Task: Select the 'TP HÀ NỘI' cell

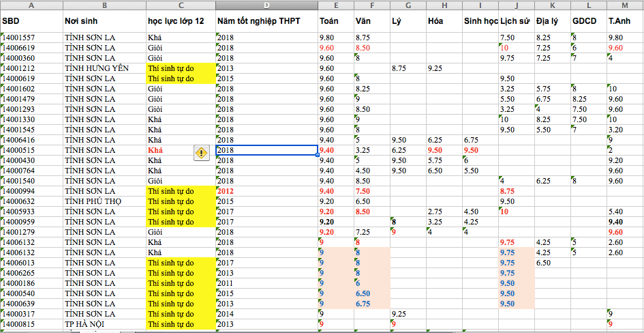Action: (104, 324)
